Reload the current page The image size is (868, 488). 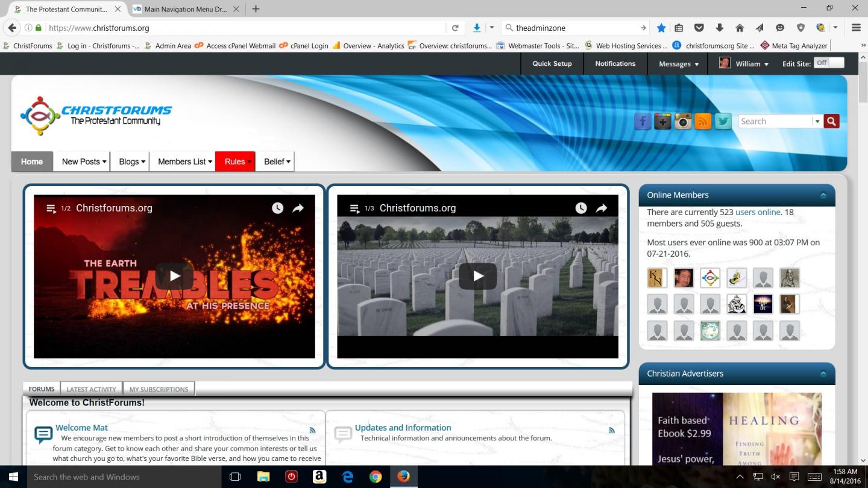(455, 28)
